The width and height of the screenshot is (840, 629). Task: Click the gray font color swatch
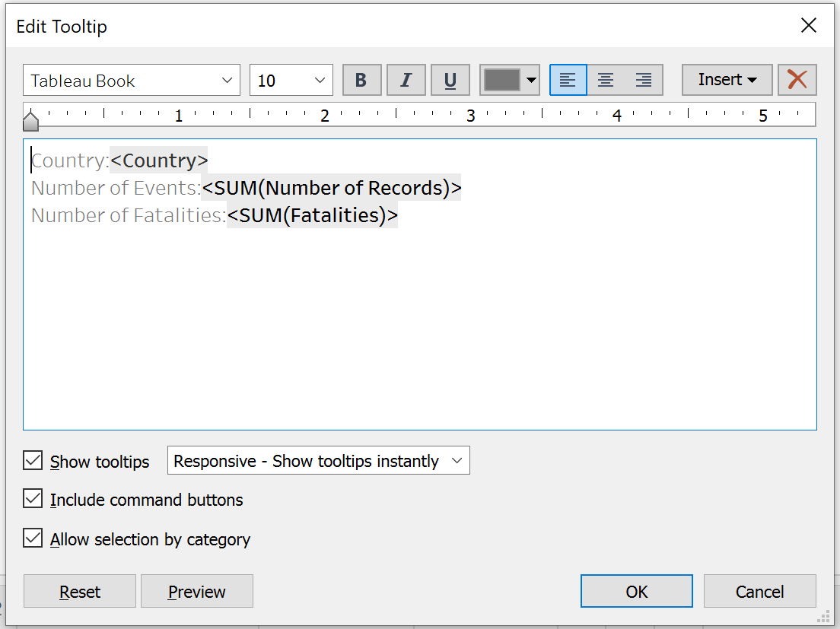(502, 80)
